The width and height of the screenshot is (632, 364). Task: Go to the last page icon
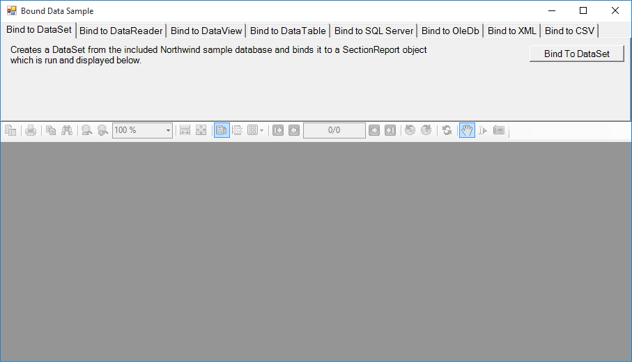(x=390, y=130)
